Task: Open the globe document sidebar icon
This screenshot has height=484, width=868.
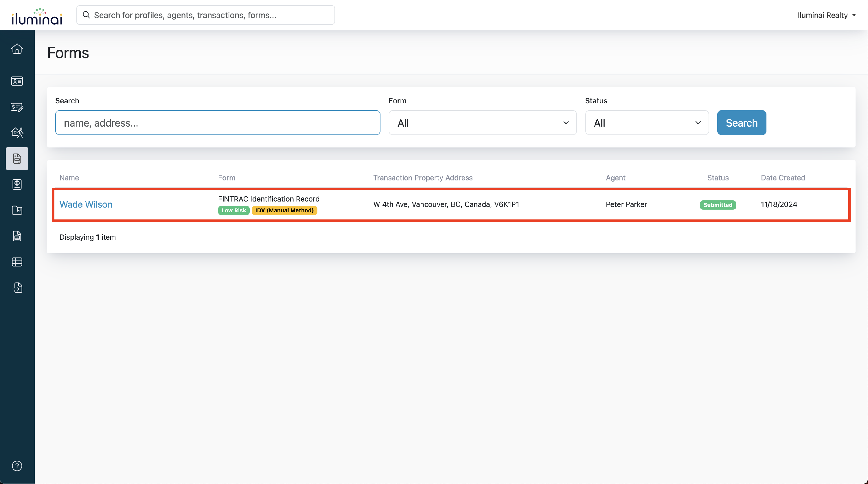Action: coord(17,184)
